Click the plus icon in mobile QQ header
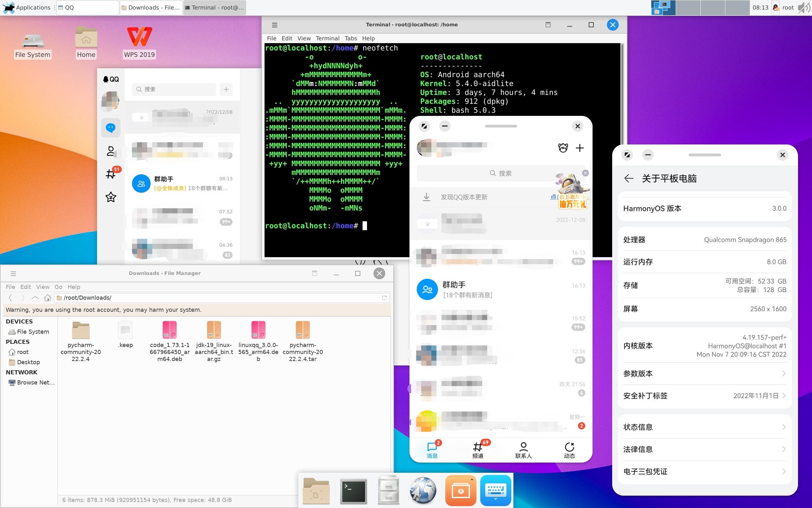This screenshot has height=508, width=812. click(580, 148)
